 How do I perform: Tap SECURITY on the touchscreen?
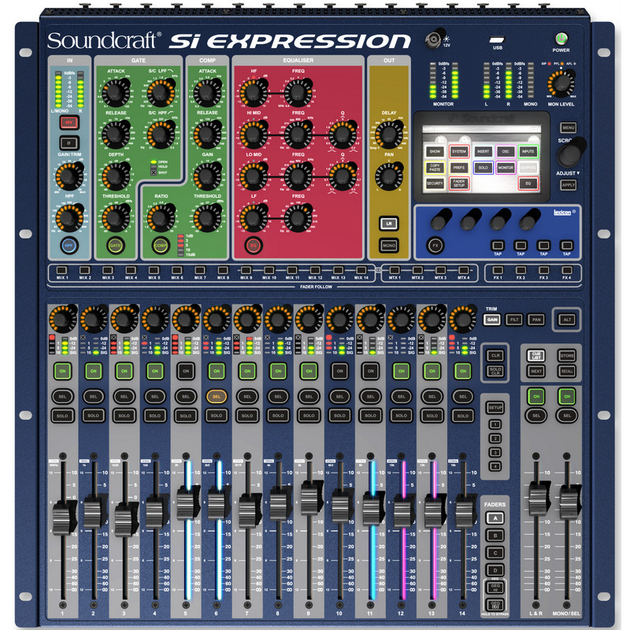(435, 183)
